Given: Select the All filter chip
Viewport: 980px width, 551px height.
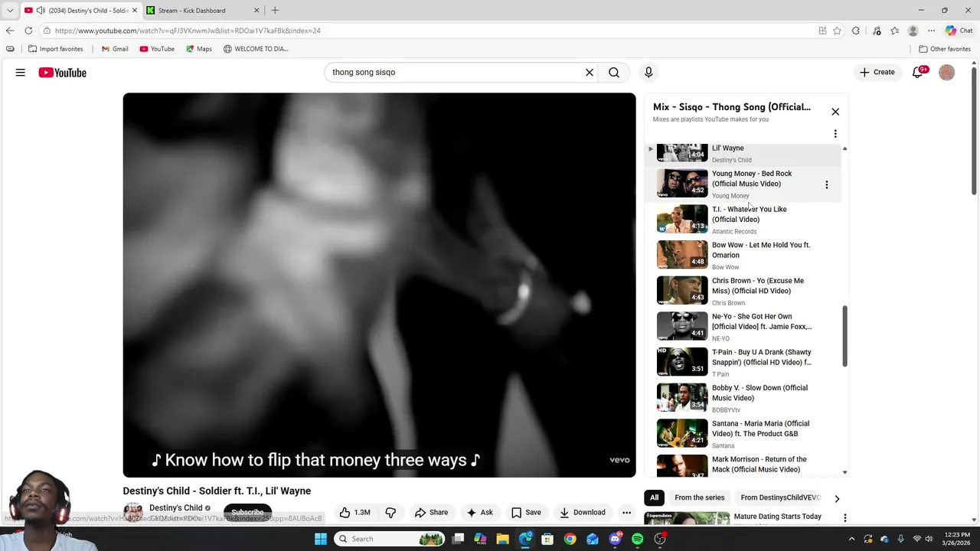Looking at the screenshot, I should point(654,497).
